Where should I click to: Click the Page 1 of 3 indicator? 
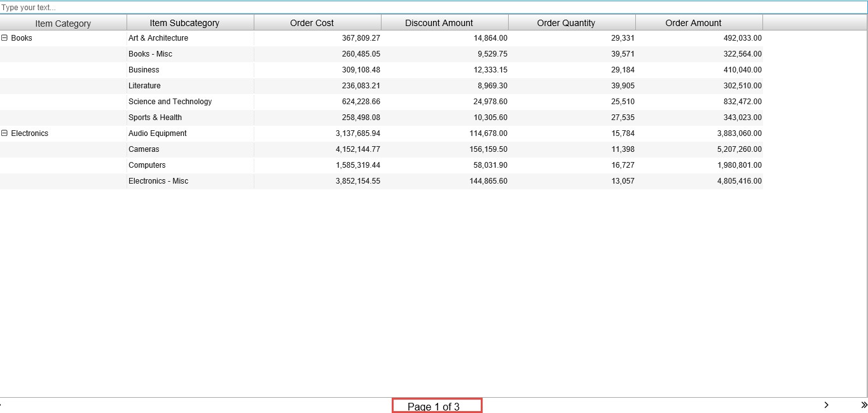click(x=436, y=406)
